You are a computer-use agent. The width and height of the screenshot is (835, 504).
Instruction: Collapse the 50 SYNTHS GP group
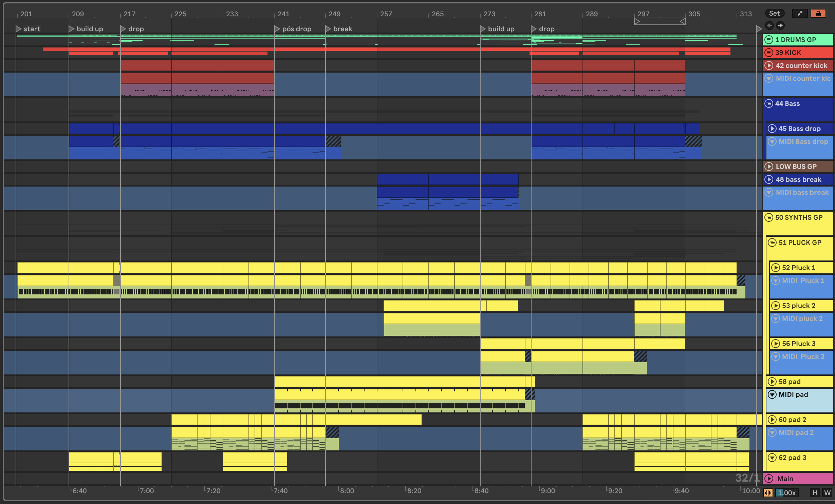coord(769,217)
